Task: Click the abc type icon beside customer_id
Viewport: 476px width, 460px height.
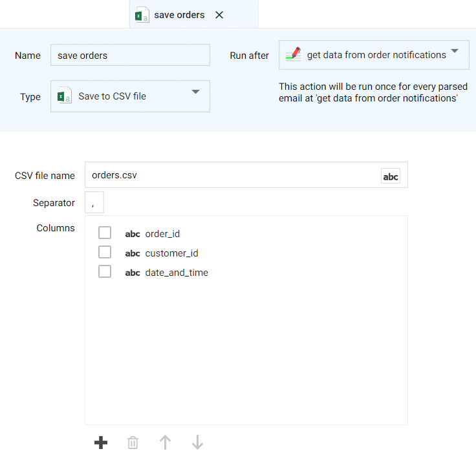Action: [133, 253]
